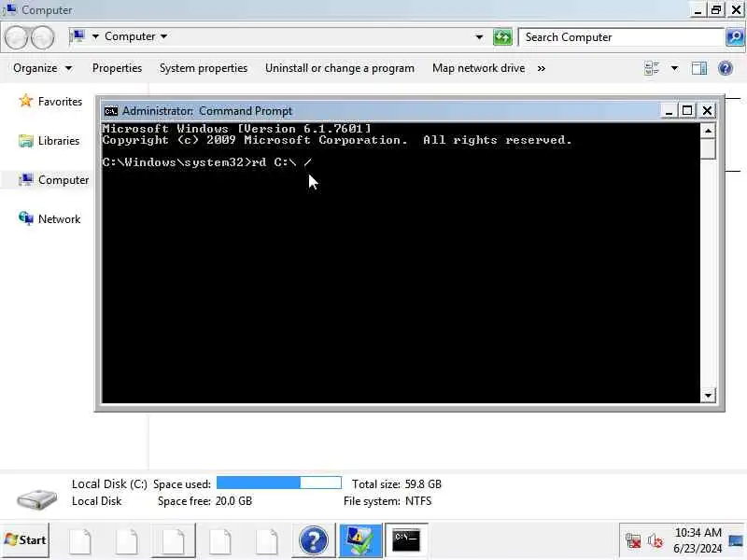Screen dimensions: 747x560
Task: Toggle the preview pane
Action: click(698, 68)
